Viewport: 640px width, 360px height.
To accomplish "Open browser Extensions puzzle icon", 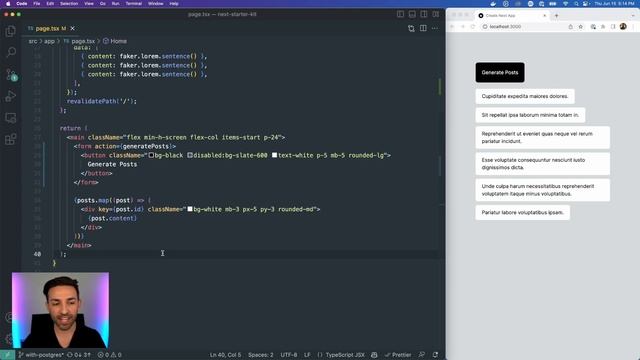I will click(603, 27).
